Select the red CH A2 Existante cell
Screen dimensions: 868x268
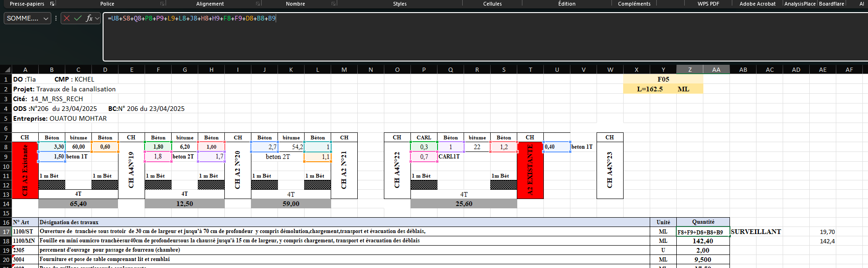[x=25, y=170]
